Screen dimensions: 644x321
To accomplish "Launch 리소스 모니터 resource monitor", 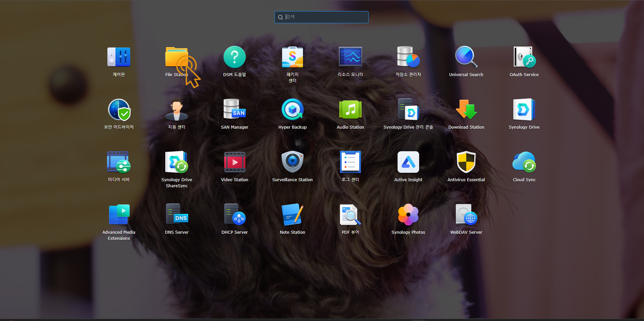I will pos(350,57).
